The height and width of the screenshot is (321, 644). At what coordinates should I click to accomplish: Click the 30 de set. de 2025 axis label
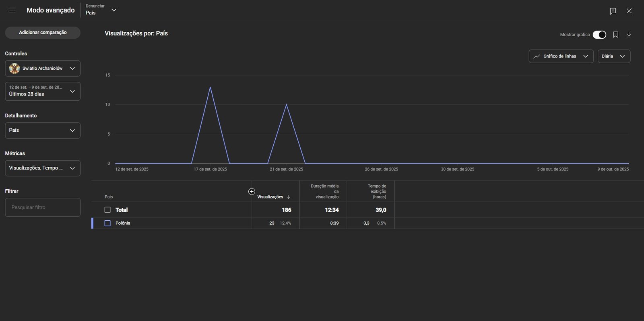pyautogui.click(x=458, y=169)
